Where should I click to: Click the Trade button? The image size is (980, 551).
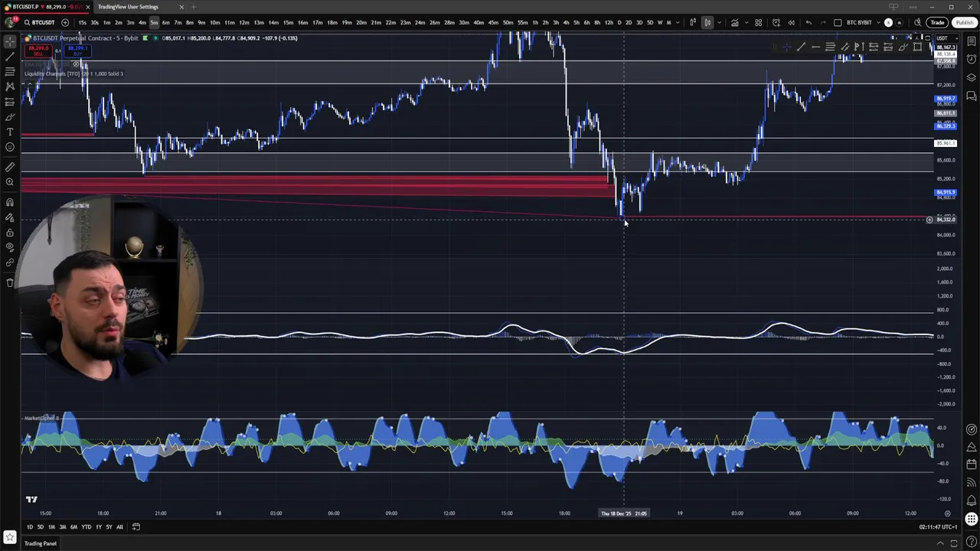[937, 22]
